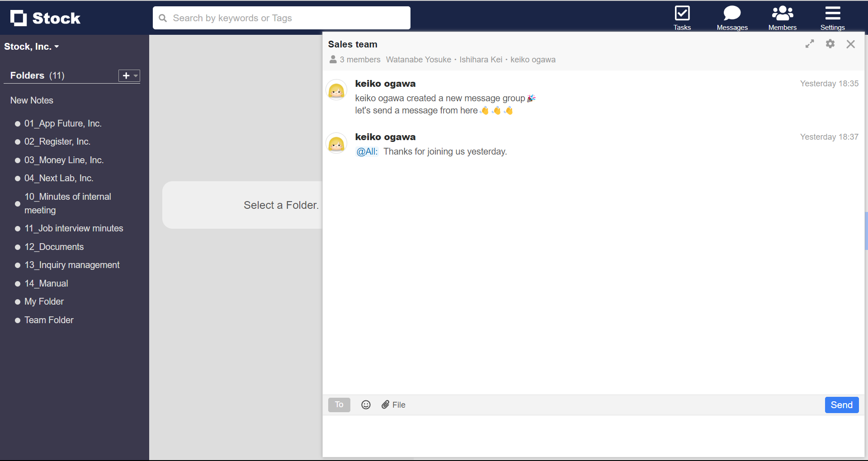Click the Stock logo

45,18
